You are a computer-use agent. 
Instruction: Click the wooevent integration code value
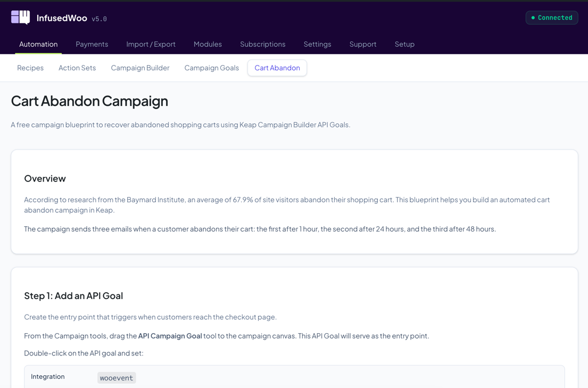coord(117,378)
